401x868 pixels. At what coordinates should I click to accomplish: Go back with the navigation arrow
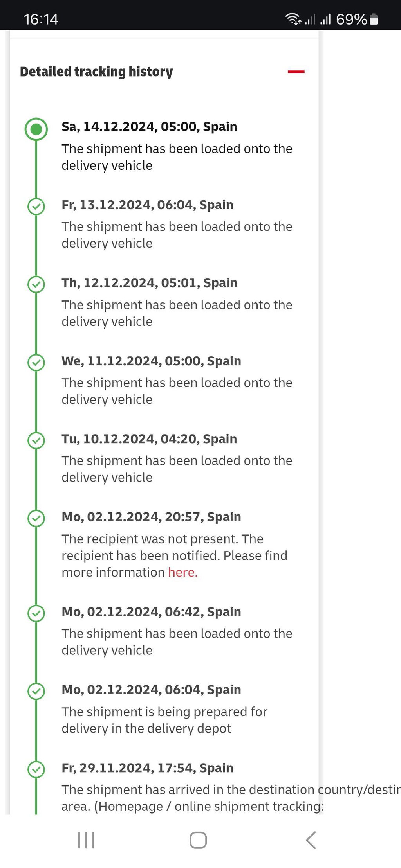click(311, 840)
